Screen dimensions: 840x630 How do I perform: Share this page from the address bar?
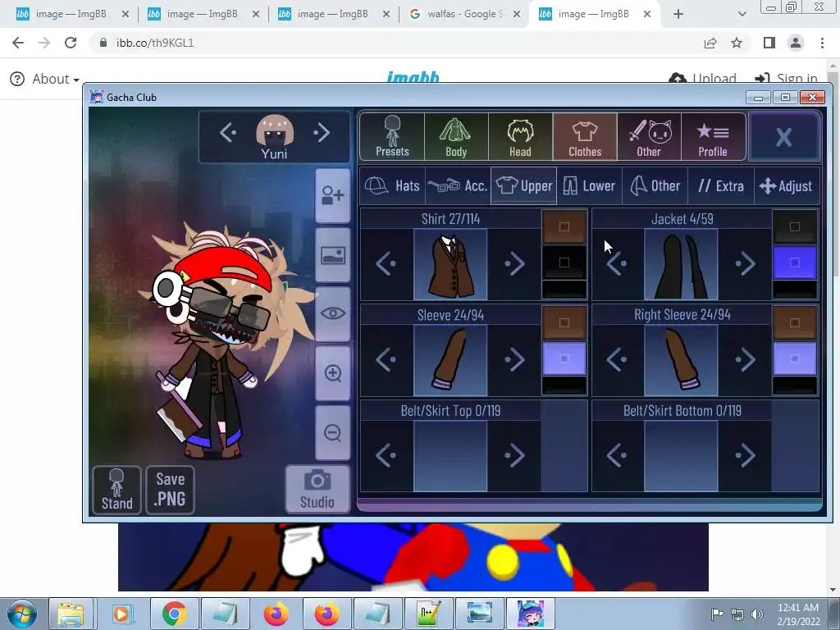point(710,43)
